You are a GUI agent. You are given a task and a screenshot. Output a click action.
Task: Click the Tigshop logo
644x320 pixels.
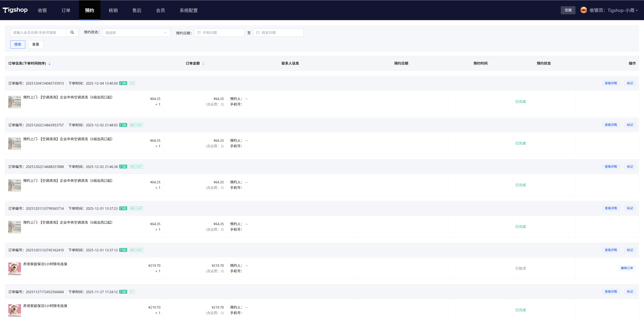coord(15,10)
